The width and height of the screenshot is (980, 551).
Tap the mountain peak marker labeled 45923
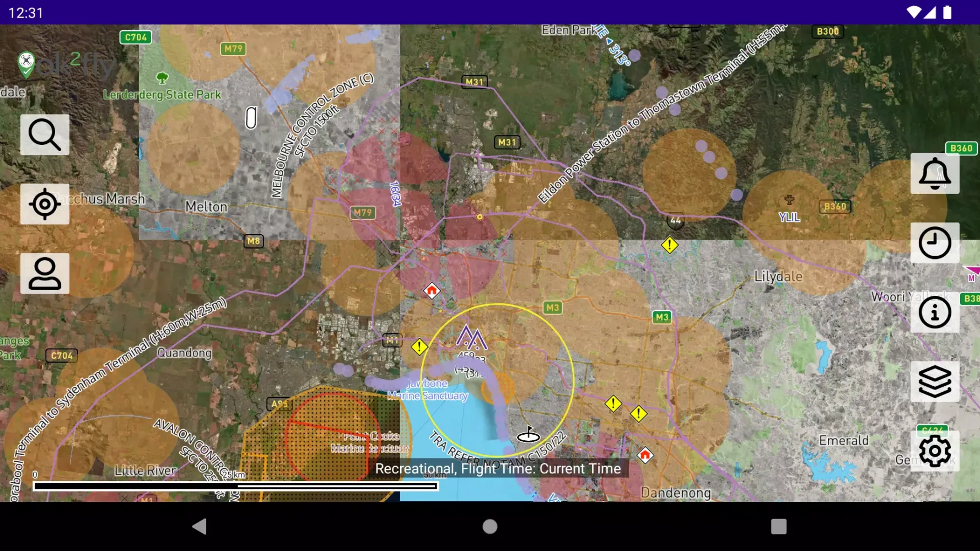tap(471, 336)
